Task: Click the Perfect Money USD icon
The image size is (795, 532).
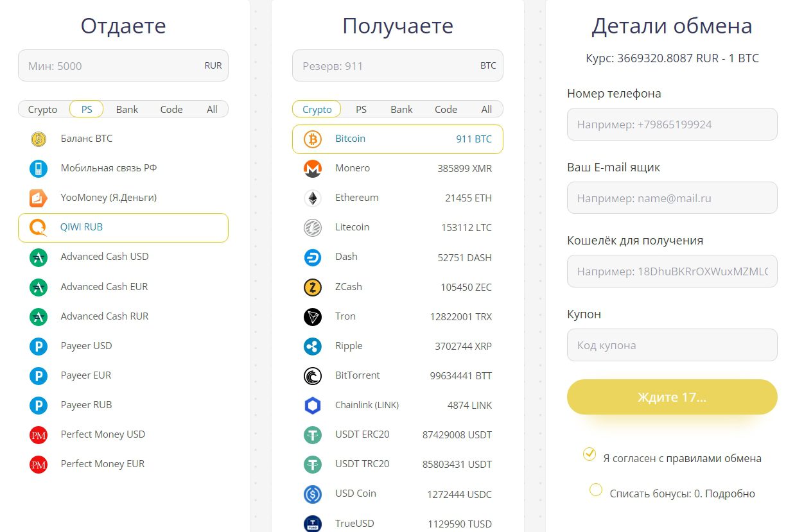Action: pos(39,435)
